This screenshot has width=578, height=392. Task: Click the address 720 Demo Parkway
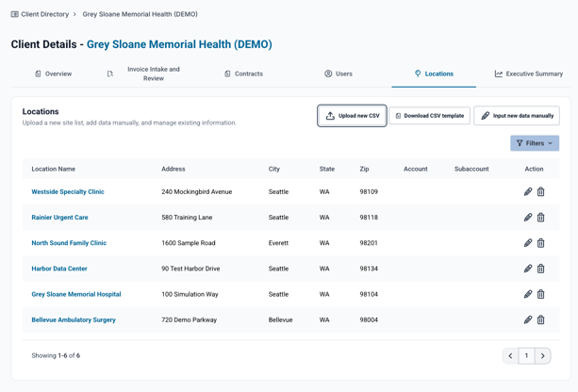(190, 319)
